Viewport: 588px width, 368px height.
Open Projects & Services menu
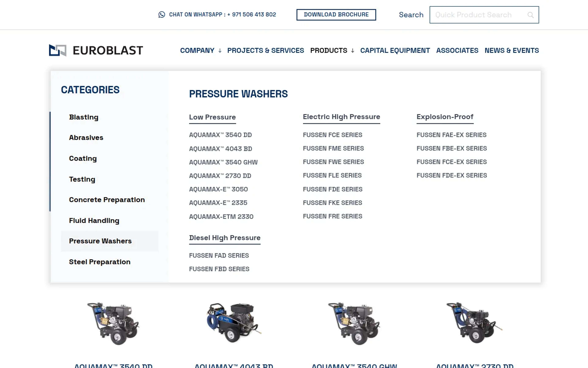(266, 50)
